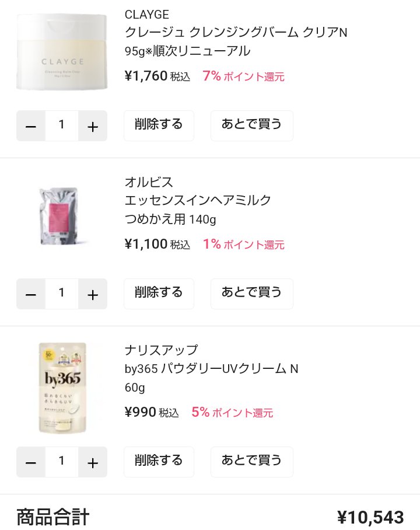Open by365 パウダリーUVクリーム product title

point(211,369)
